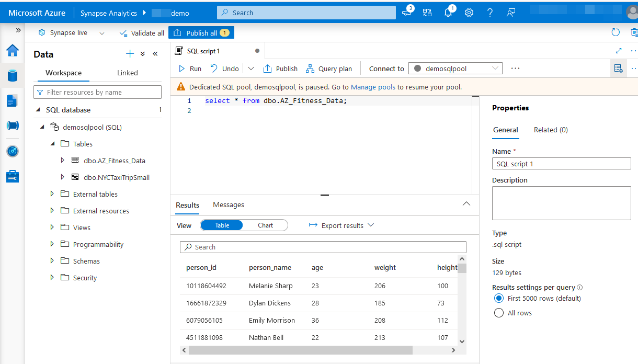The width and height of the screenshot is (638, 364).
Task: Open settings gear icon in header
Action: tap(469, 13)
